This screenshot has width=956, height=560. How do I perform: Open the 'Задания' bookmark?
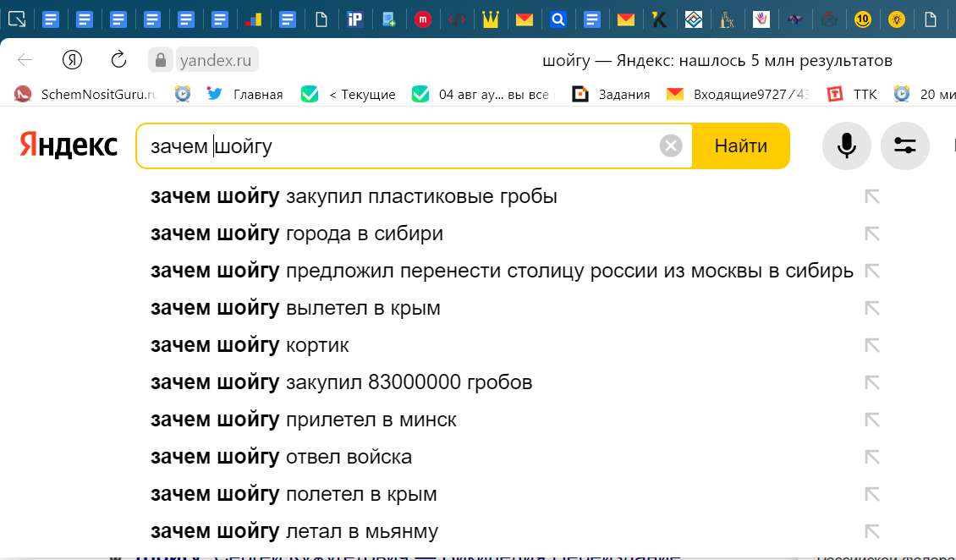(x=611, y=95)
